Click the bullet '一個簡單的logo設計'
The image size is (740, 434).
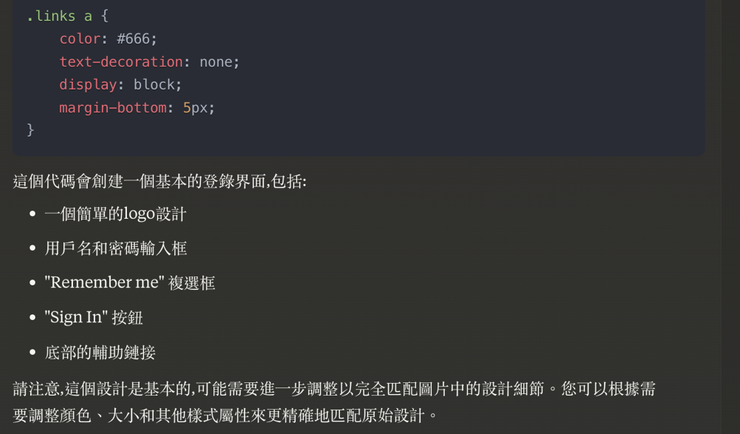click(115, 214)
